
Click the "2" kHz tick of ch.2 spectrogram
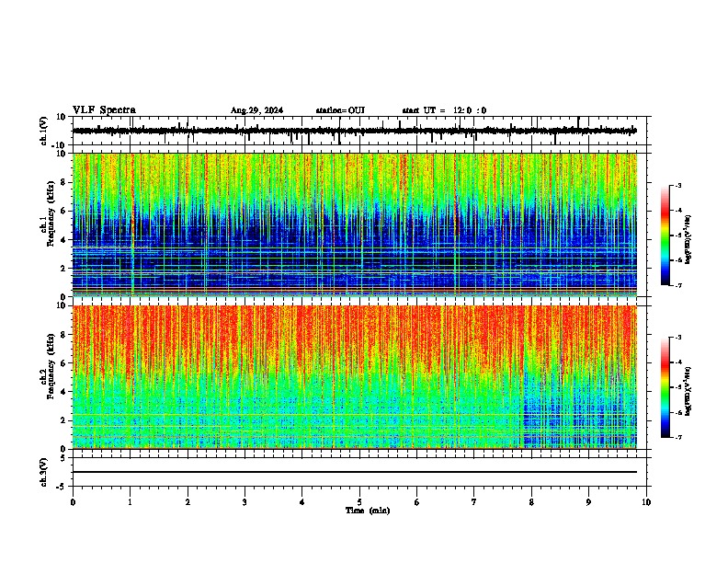pos(63,420)
